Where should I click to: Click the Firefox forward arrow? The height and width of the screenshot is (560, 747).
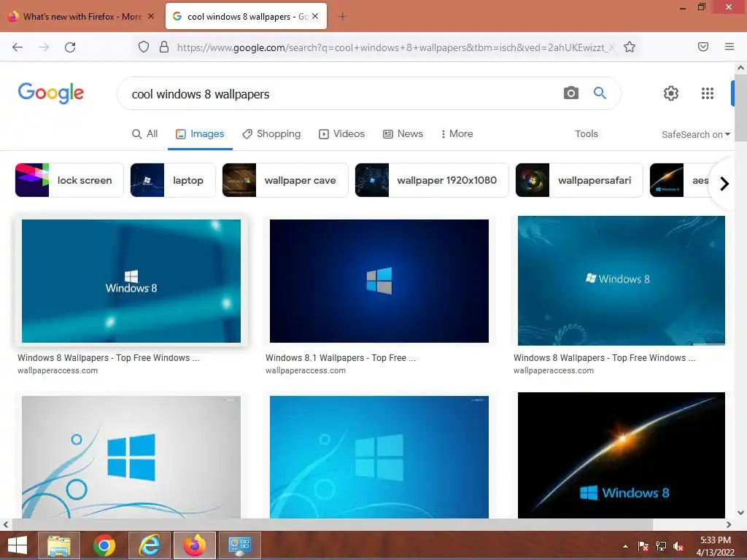(x=44, y=47)
